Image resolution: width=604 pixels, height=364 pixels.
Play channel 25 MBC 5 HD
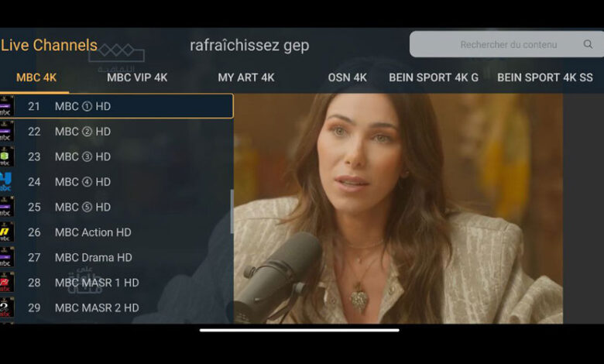coord(116,207)
